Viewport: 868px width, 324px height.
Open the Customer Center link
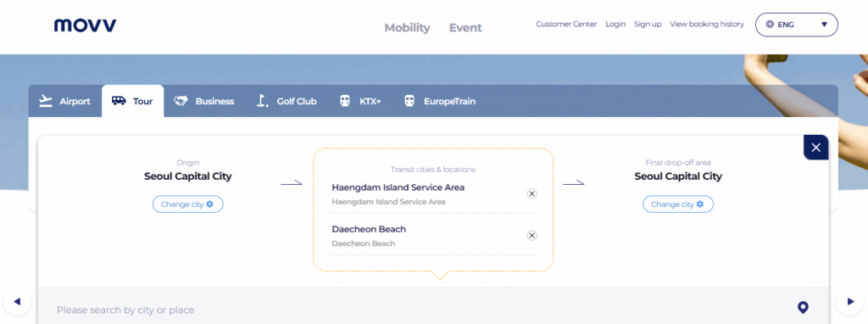pos(566,25)
